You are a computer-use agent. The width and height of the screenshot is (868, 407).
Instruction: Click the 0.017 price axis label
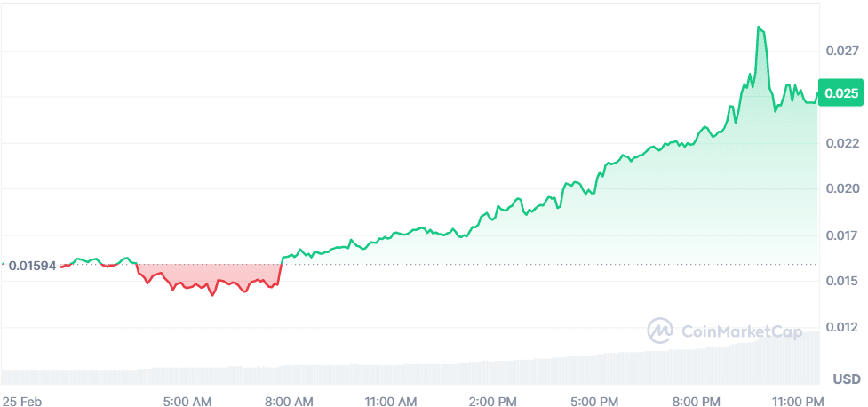point(841,235)
